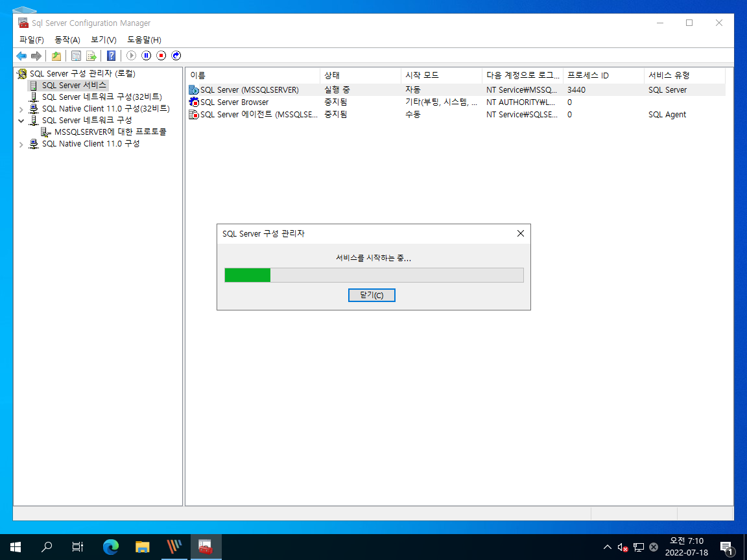
Task: Select the SQL Server 에이전트 (MSSQLSE... row name
Action: [x=259, y=115]
